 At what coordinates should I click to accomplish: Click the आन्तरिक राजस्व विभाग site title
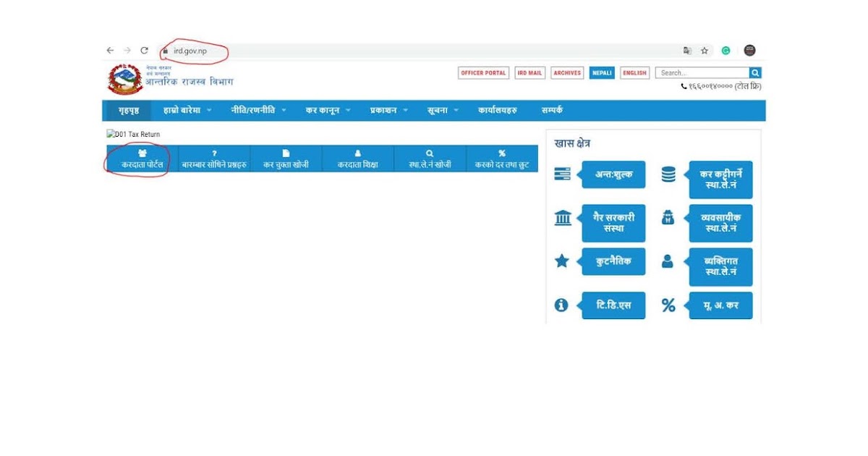pyautogui.click(x=189, y=82)
